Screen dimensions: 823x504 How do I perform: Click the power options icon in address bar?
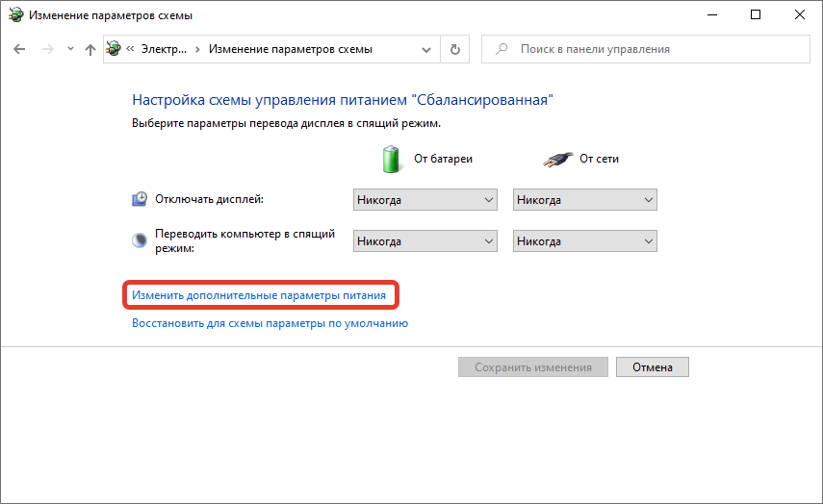[114, 49]
